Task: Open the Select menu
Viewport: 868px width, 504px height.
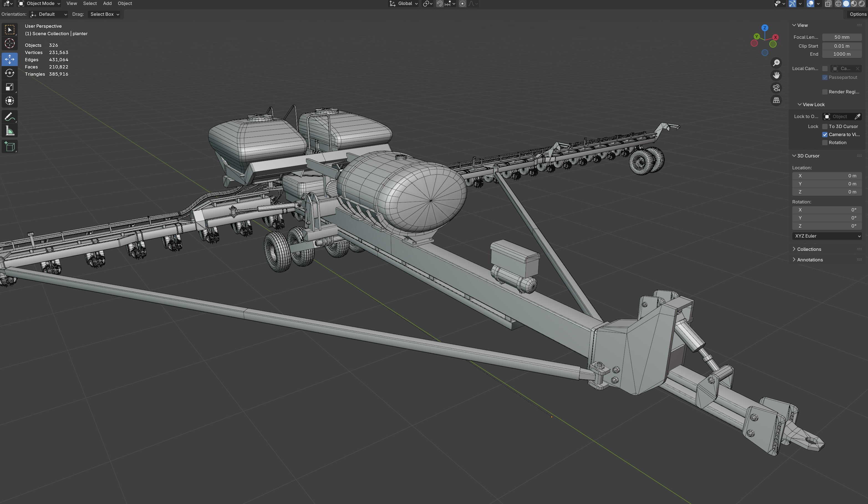Action: (x=90, y=3)
